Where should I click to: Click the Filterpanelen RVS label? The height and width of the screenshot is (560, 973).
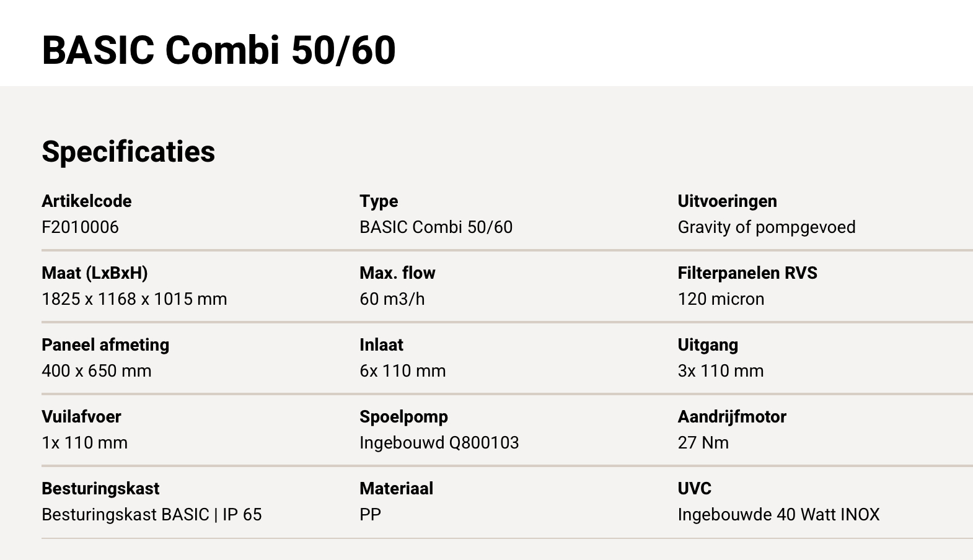click(x=747, y=273)
